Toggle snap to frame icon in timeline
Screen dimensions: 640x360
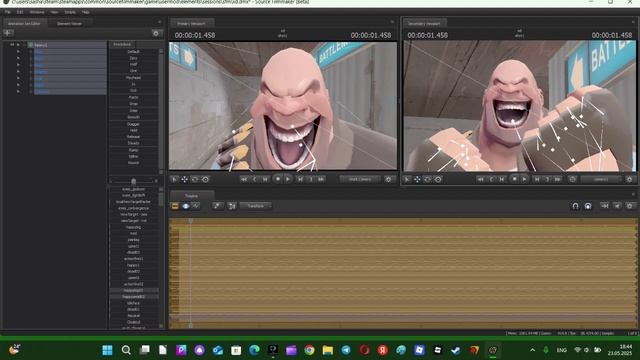pyautogui.click(x=588, y=206)
